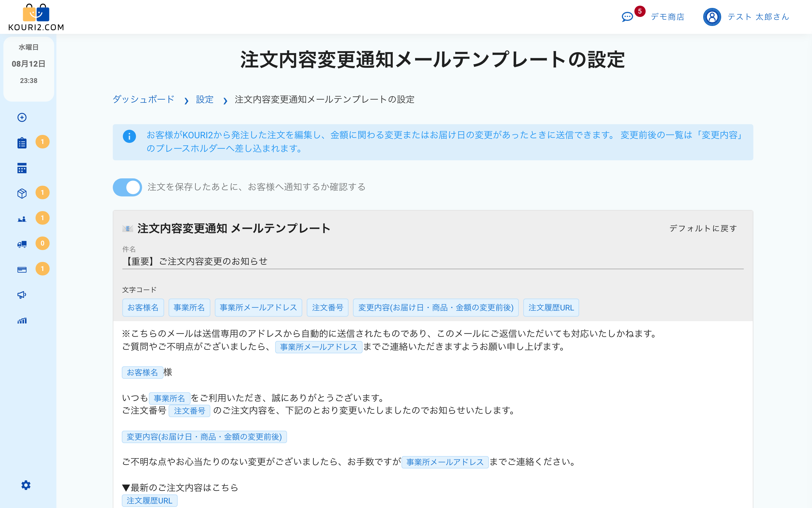Focus the 件名 subject input field

click(x=433, y=261)
